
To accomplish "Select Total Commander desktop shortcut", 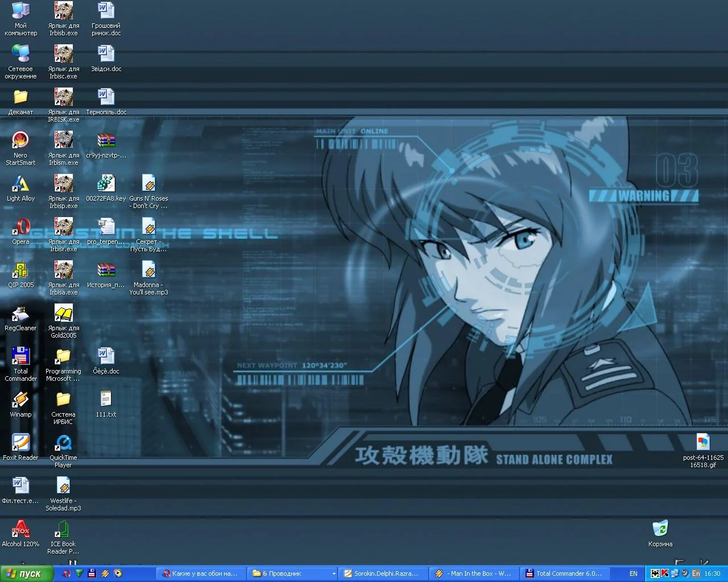I will 20,364.
